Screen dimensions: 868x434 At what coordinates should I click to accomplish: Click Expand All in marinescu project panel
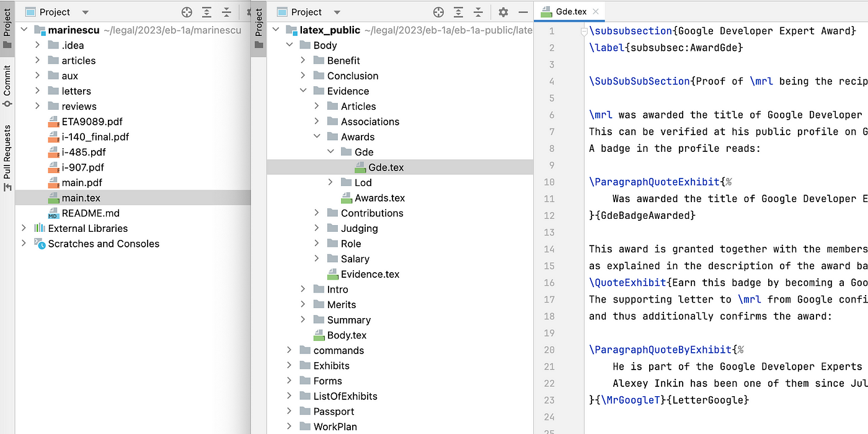click(206, 12)
